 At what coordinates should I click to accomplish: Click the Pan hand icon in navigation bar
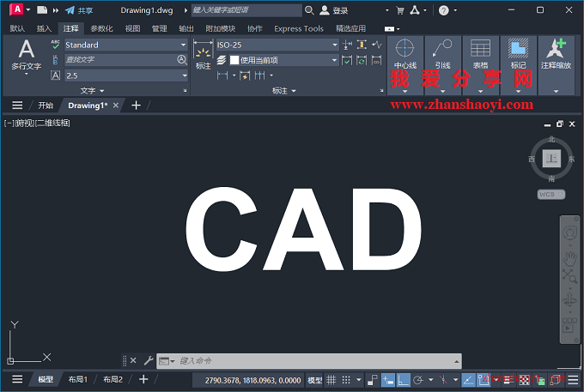569,258
